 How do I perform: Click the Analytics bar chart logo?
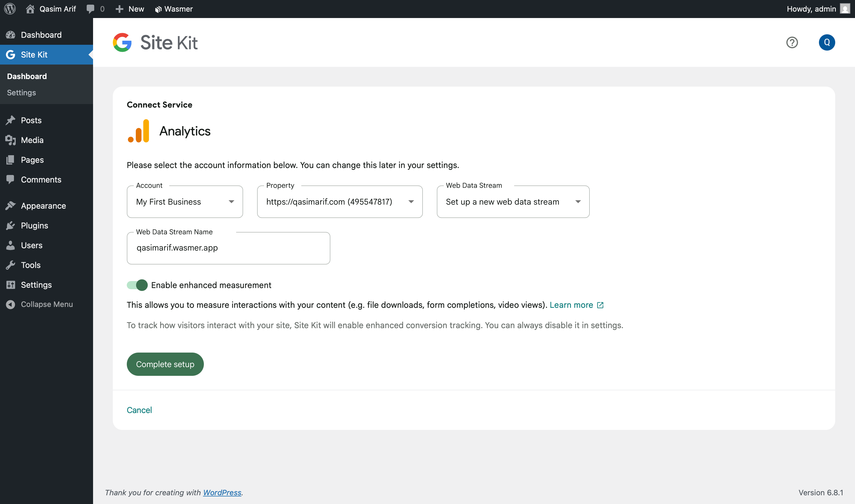pos(139,131)
